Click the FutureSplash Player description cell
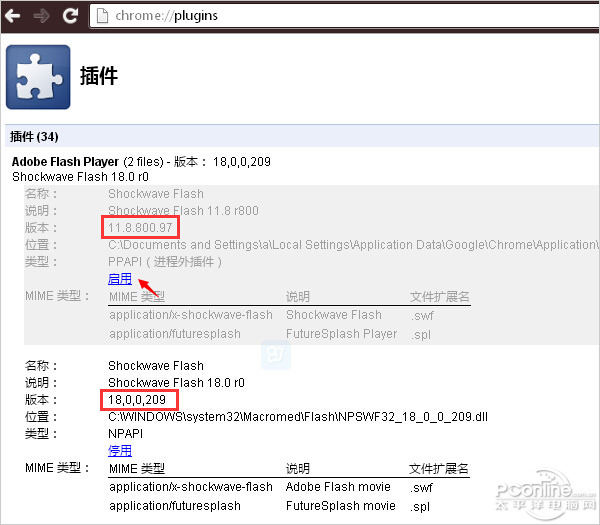Screen dimensions: 600x525 (x=341, y=333)
